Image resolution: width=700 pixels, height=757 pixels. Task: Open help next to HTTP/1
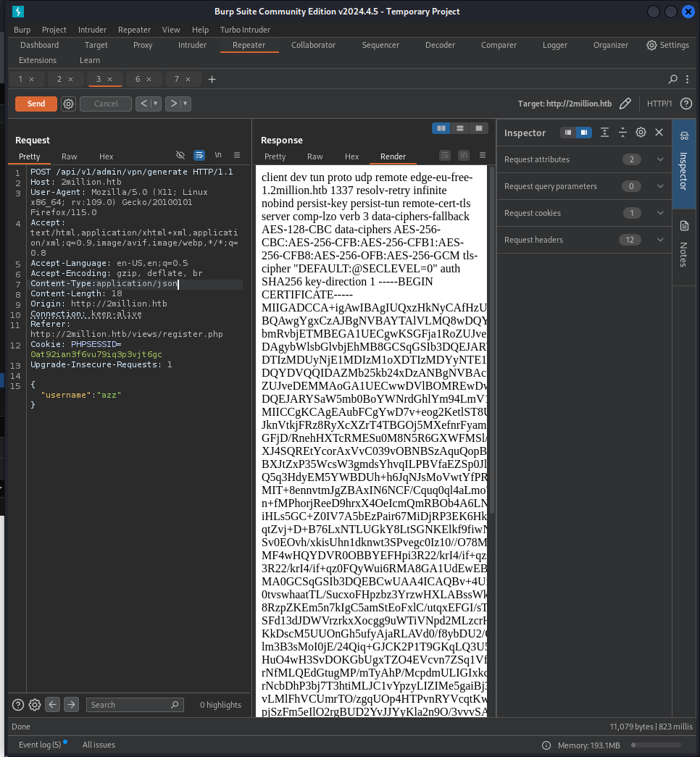point(686,104)
